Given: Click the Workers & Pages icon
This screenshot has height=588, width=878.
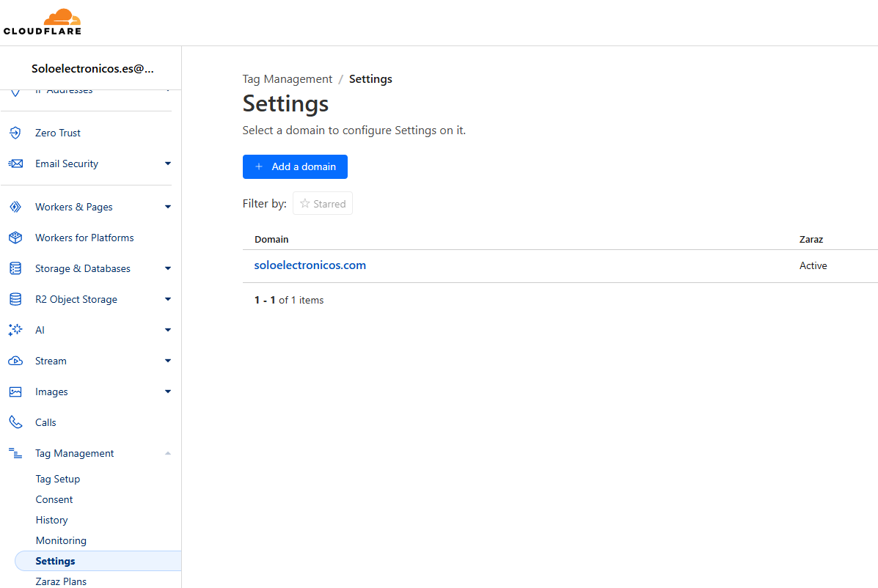Looking at the screenshot, I should (15, 207).
